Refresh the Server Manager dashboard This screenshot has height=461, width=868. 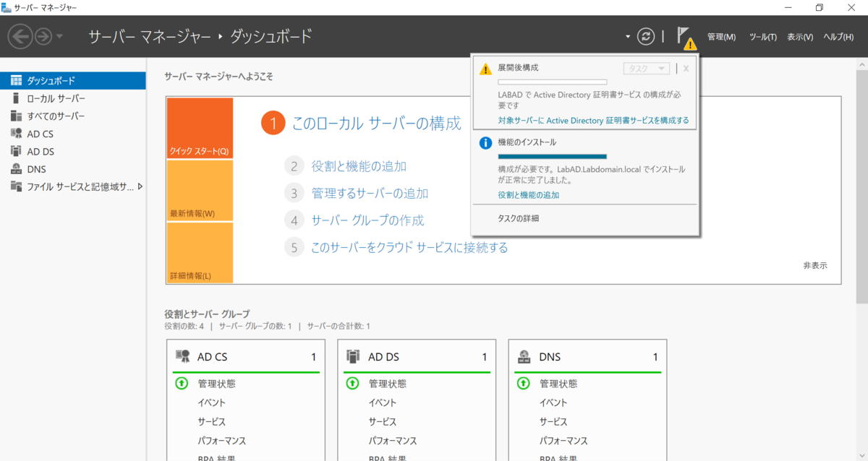click(646, 36)
